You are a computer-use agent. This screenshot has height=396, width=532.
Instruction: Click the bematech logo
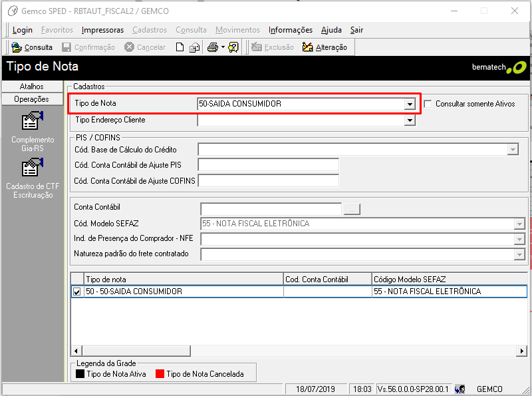499,67
